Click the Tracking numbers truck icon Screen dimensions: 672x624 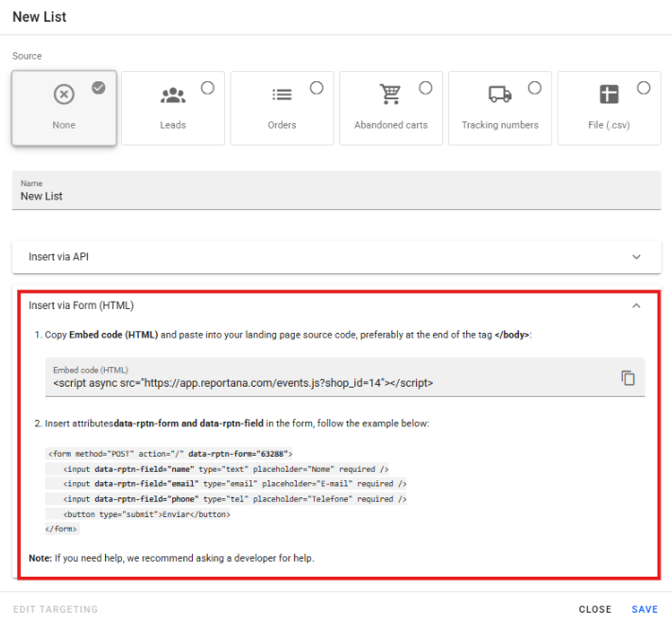(x=500, y=95)
